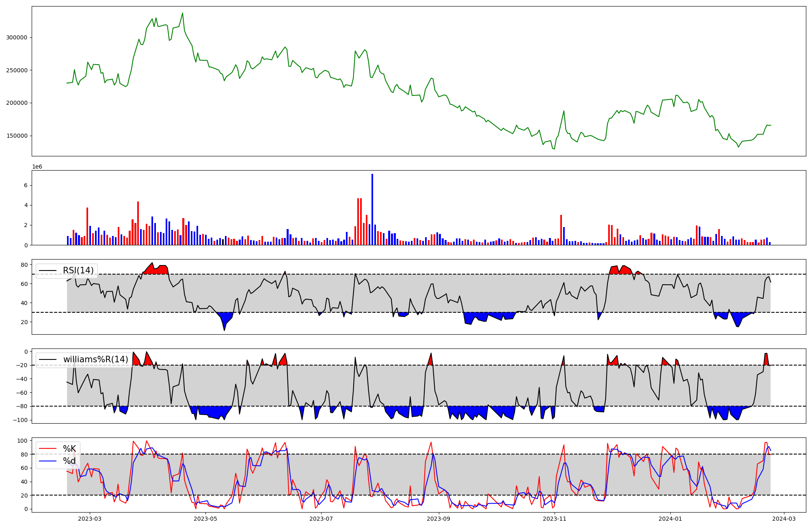
Task: Click the williams%R(14) legend label
Action: (95, 359)
